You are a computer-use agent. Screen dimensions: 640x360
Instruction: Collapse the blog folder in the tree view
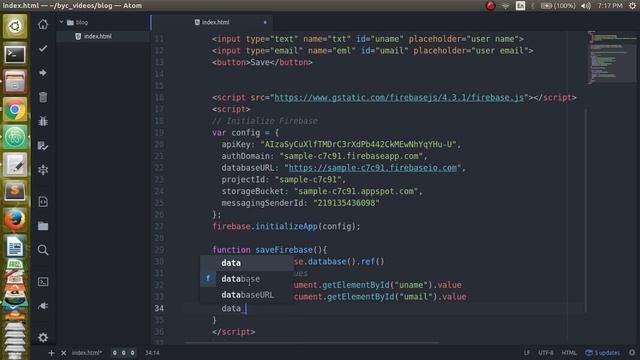62,22
